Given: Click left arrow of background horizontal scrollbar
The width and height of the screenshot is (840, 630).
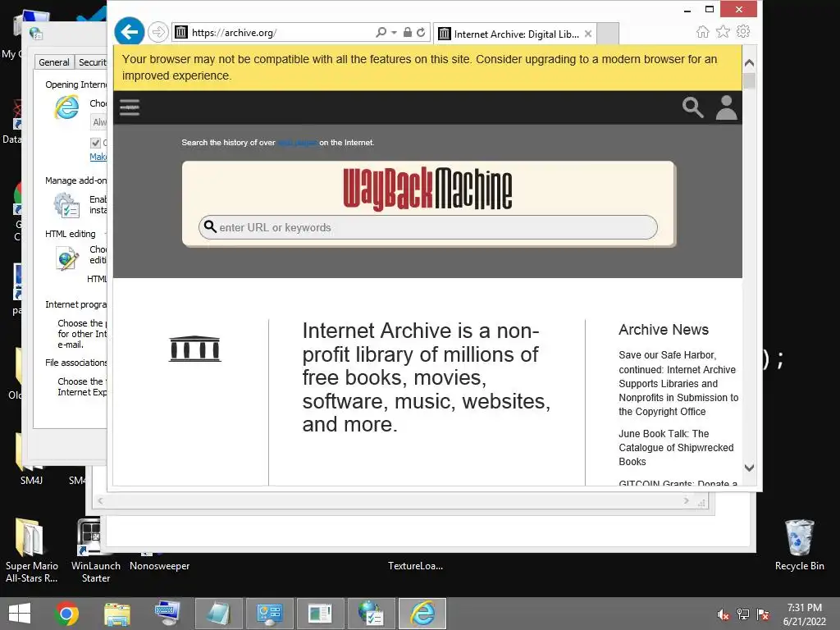Looking at the screenshot, I should pyautogui.click(x=100, y=501).
